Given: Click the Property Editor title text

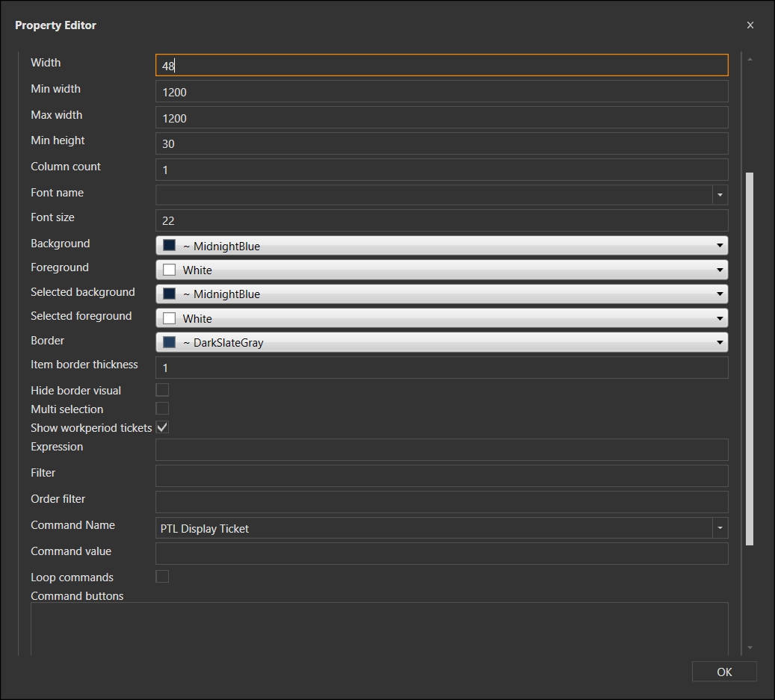Looking at the screenshot, I should point(55,25).
